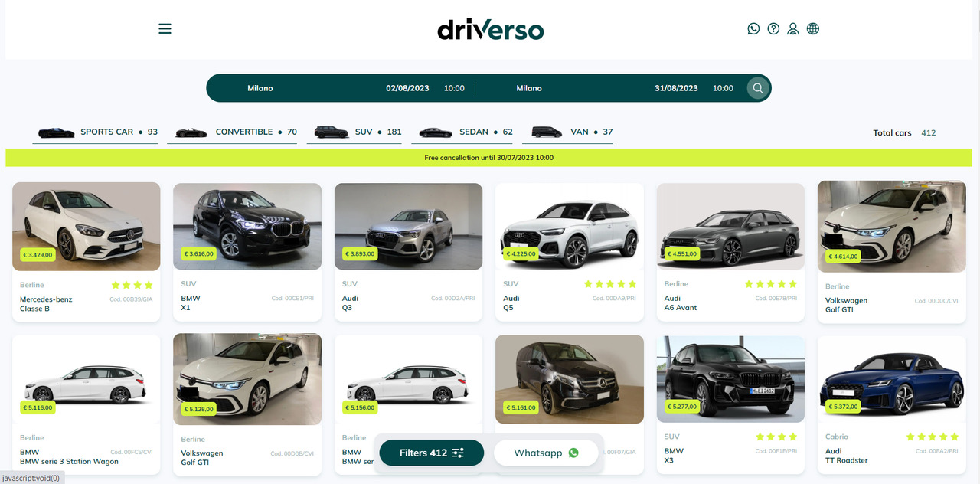Click Mercedes-benz Classe B name
Image resolution: width=980 pixels, height=484 pixels.
point(46,304)
